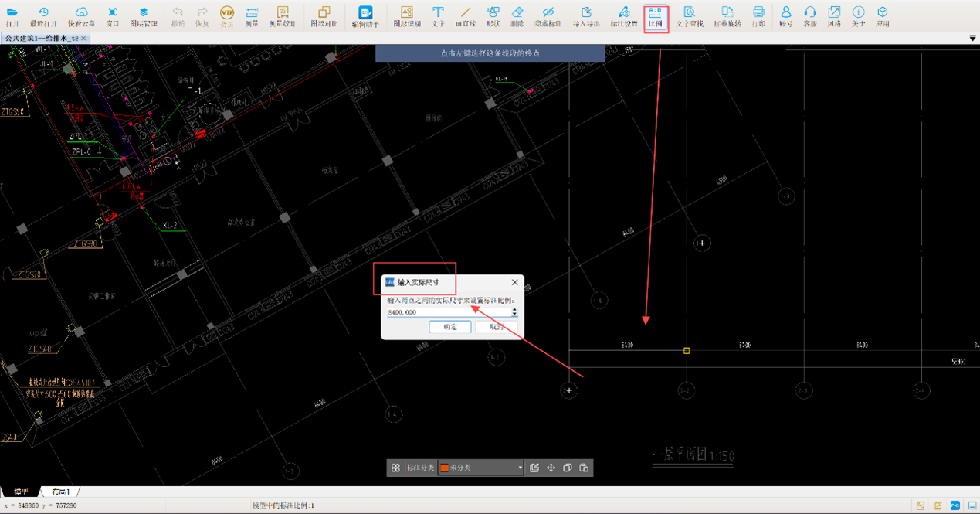Open the 比例 scale tool
This screenshot has width=980, height=514.
click(655, 16)
